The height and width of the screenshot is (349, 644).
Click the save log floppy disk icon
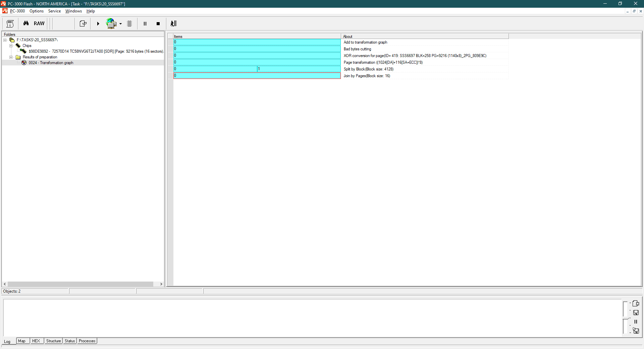[x=636, y=312]
